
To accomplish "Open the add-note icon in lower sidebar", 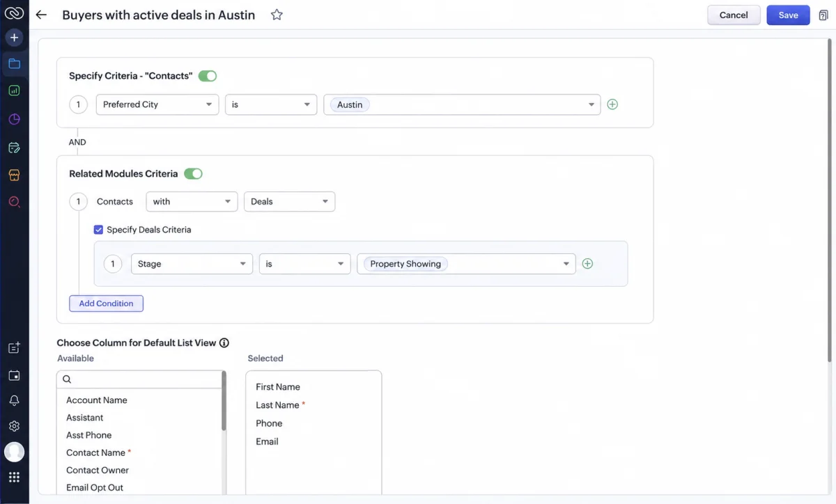I will pos(14,348).
